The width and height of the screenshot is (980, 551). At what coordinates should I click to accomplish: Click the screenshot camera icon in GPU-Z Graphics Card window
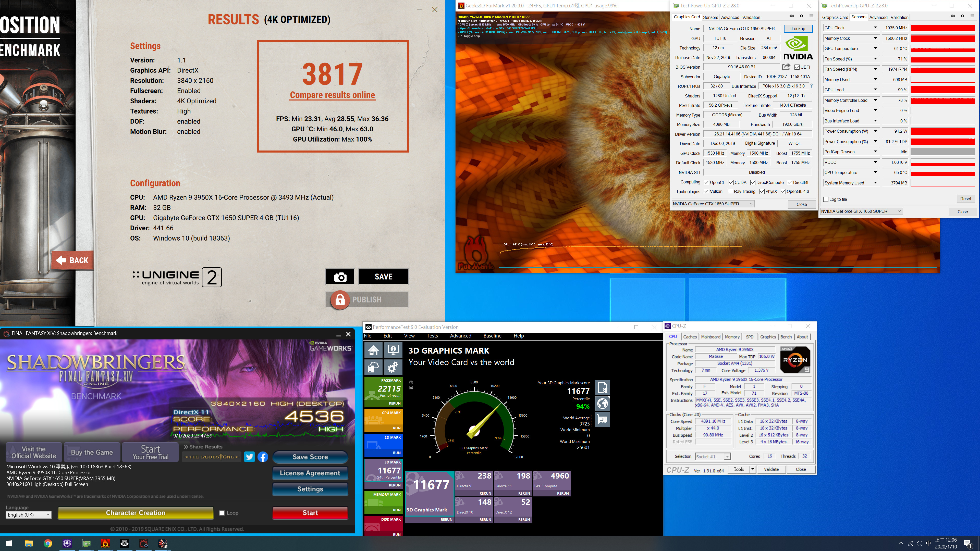click(x=791, y=16)
